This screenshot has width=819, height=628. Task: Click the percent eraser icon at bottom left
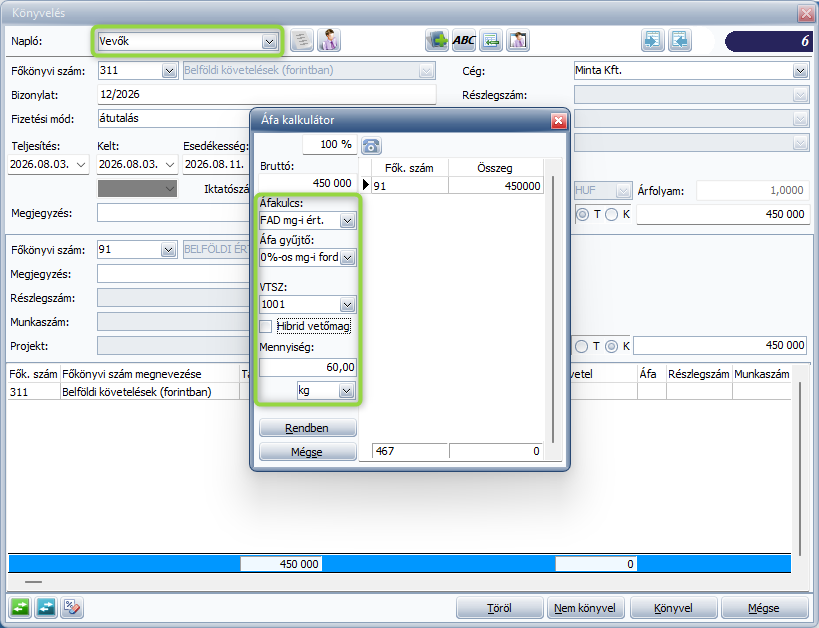click(x=72, y=608)
